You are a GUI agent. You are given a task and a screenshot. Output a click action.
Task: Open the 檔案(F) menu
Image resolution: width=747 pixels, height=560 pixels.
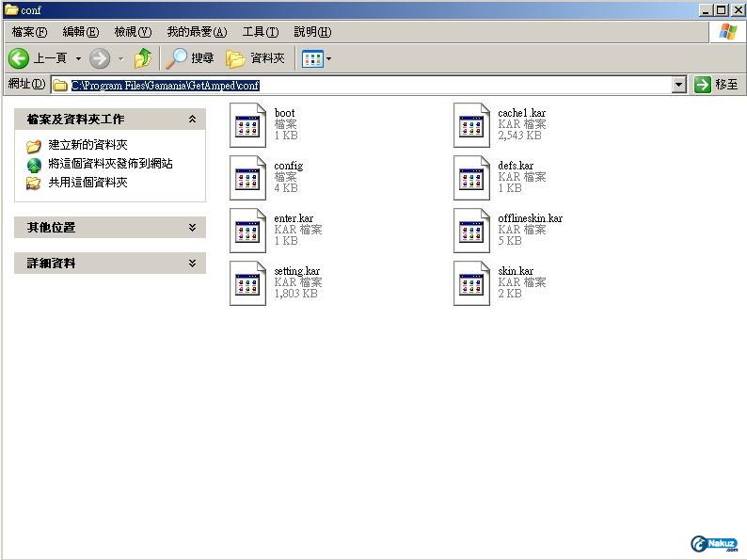(29, 32)
